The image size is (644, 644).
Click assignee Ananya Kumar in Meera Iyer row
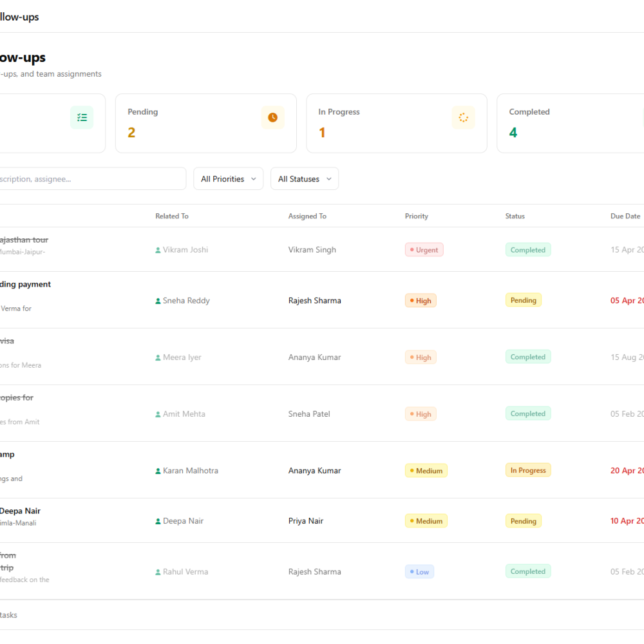(x=315, y=357)
